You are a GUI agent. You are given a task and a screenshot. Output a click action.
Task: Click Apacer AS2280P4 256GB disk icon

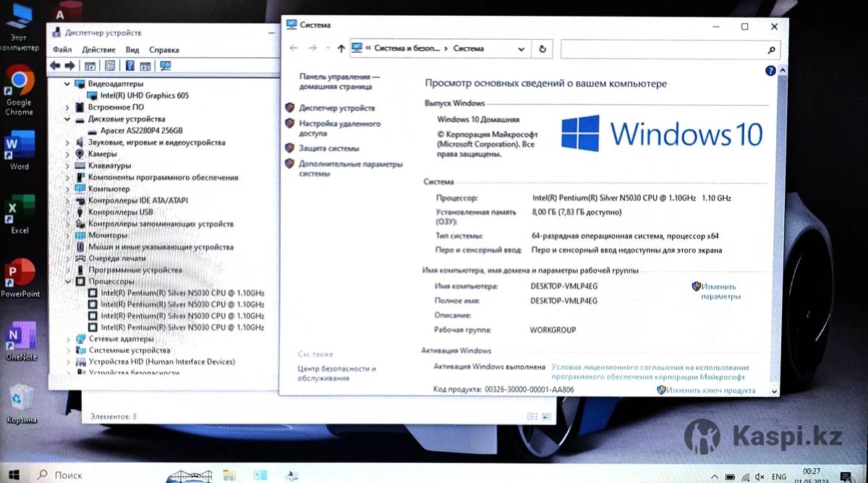93,131
